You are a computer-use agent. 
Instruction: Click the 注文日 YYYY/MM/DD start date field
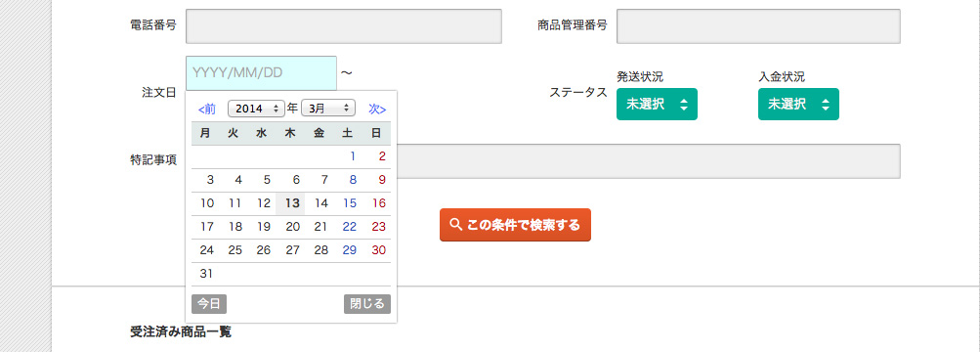(x=261, y=73)
